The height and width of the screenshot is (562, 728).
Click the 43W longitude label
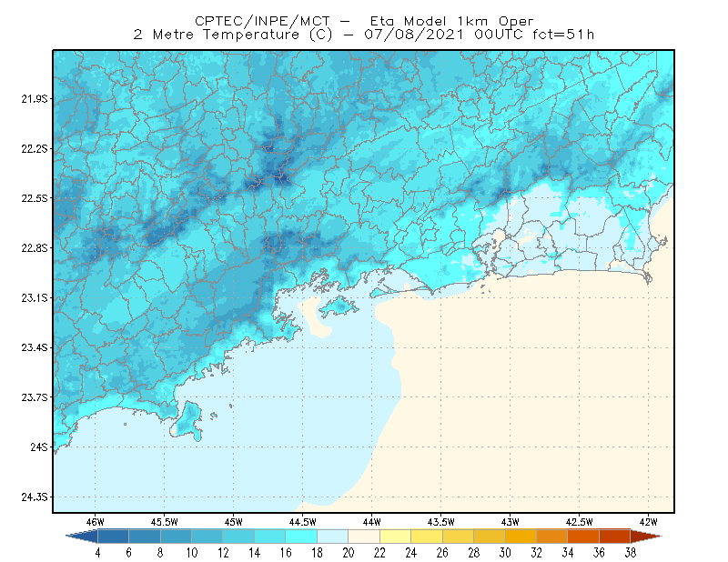coord(510,522)
